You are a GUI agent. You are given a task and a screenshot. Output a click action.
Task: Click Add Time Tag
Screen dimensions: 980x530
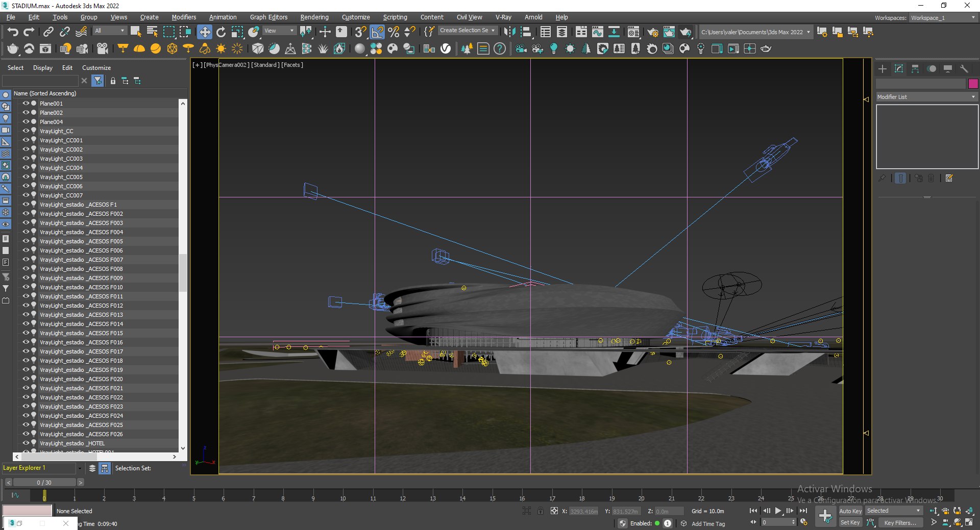coord(708,523)
